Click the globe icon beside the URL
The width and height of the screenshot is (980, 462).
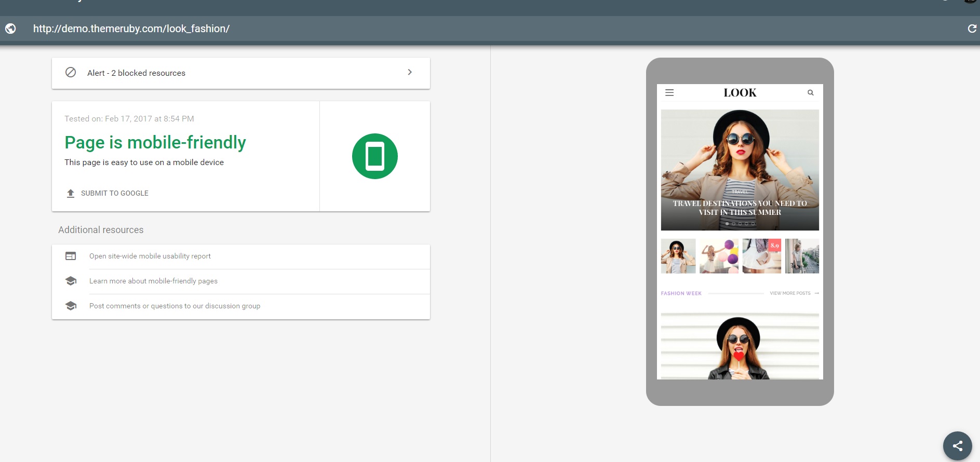coord(10,29)
